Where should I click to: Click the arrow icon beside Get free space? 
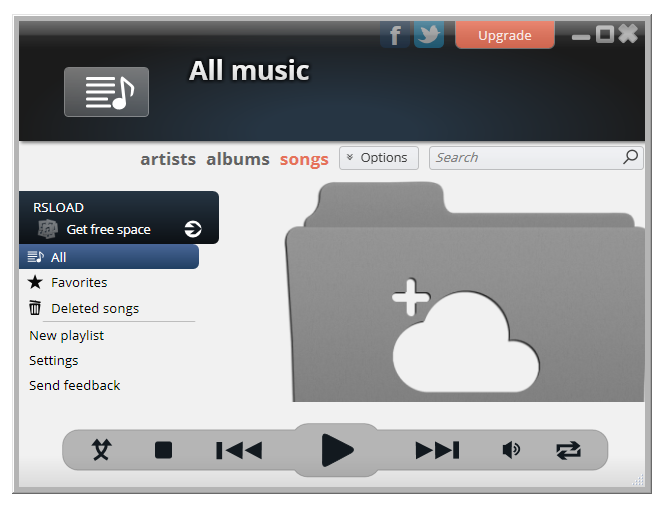click(193, 229)
